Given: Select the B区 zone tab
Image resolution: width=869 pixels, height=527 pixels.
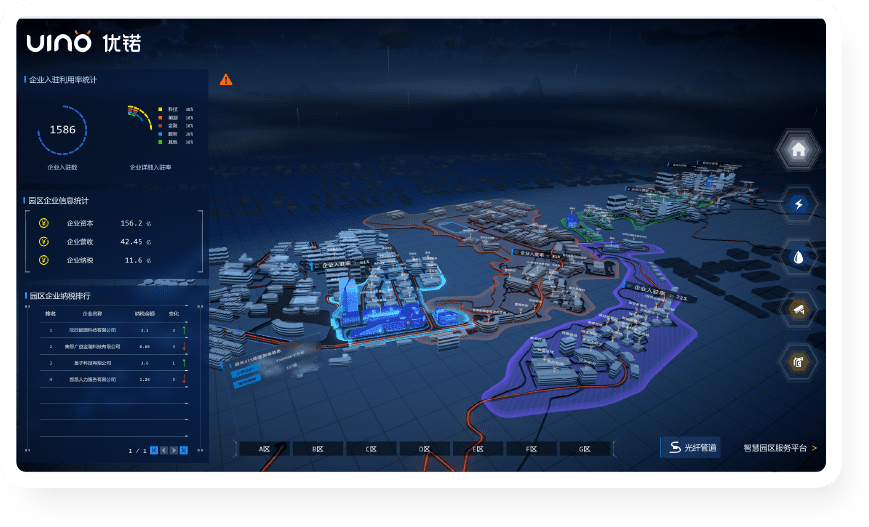Looking at the screenshot, I should (x=318, y=449).
